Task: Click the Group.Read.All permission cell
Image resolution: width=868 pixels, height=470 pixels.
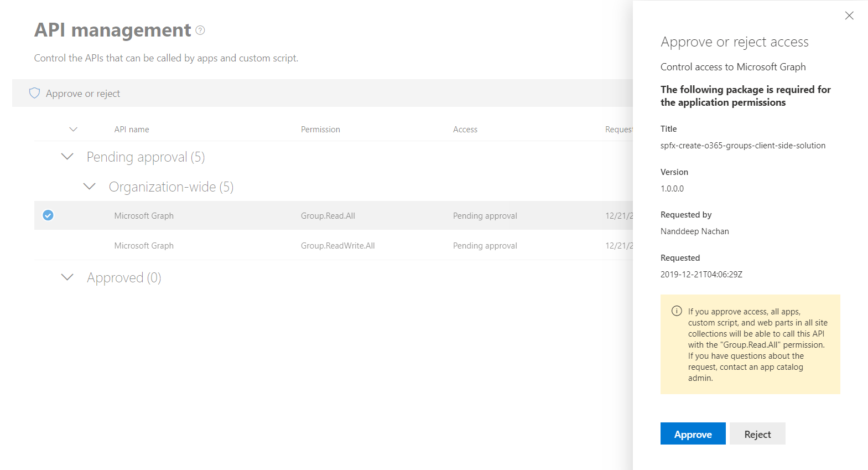Action: coord(328,216)
